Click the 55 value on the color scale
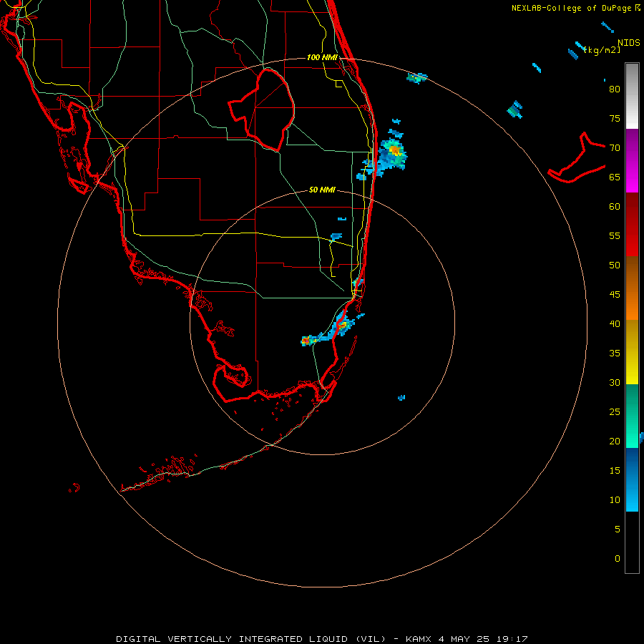 (615, 235)
